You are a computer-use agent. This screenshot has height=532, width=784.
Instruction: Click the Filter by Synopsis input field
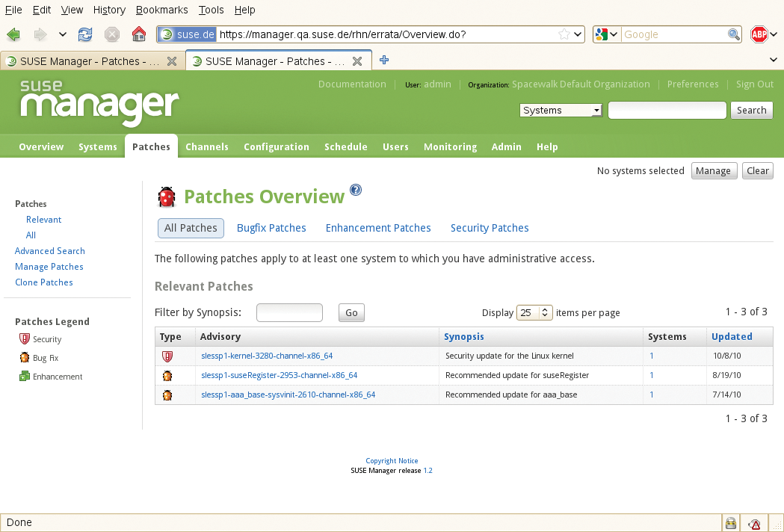click(x=289, y=312)
